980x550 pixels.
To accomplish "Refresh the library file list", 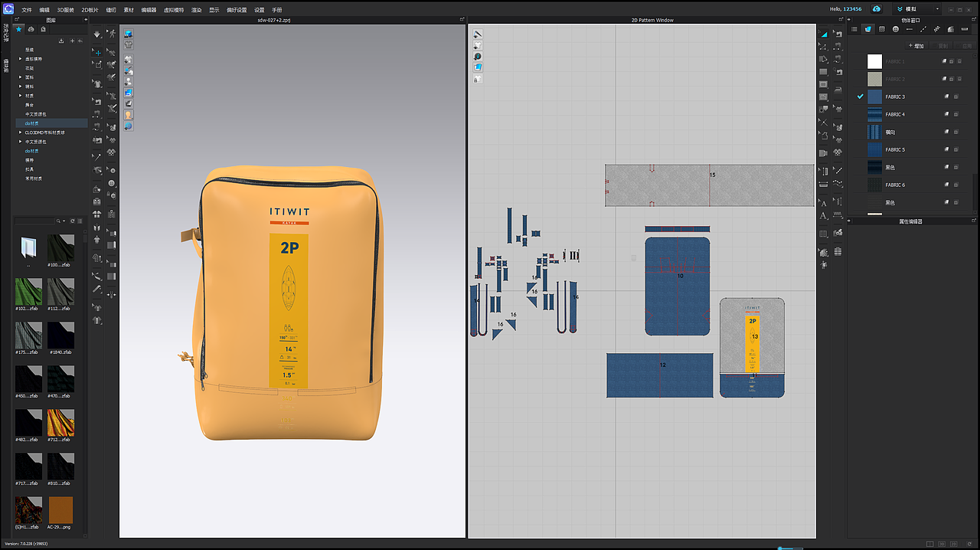I will pos(72,221).
